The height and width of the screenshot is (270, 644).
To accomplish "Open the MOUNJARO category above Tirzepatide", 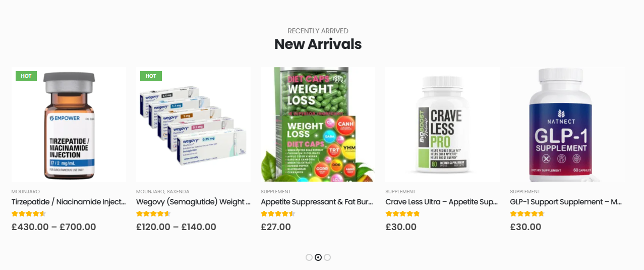I will (x=26, y=192).
